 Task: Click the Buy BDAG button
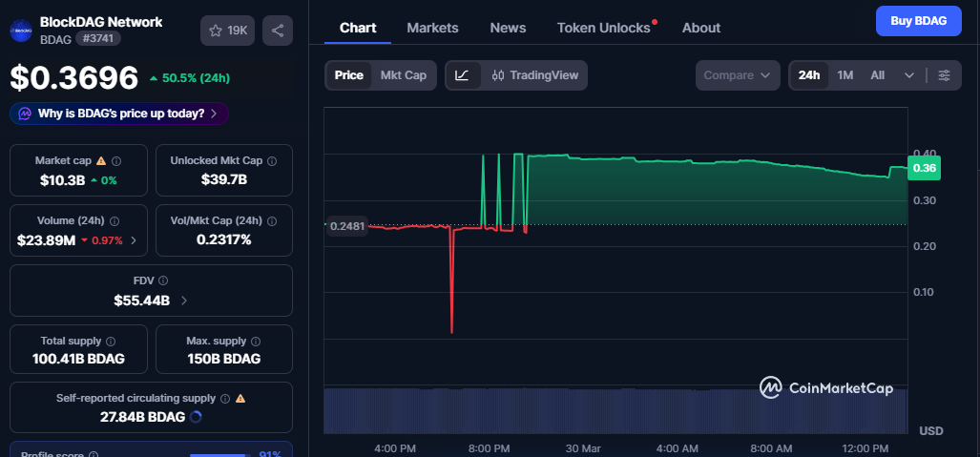[x=918, y=21]
